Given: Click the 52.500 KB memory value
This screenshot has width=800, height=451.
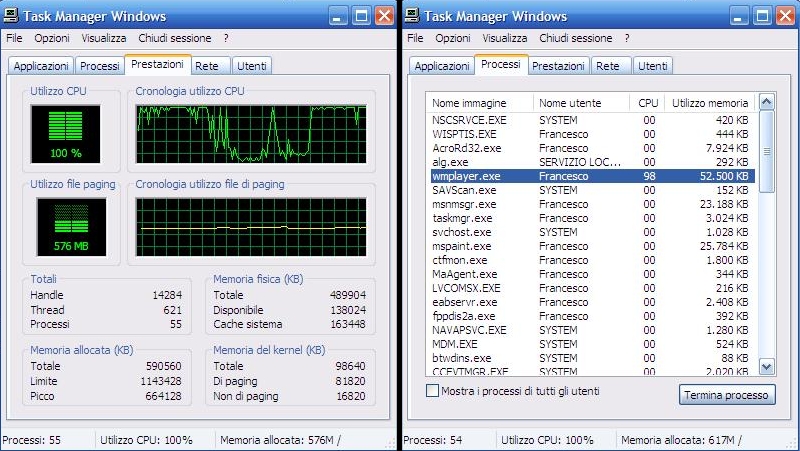Looking at the screenshot, I should pos(724,176).
